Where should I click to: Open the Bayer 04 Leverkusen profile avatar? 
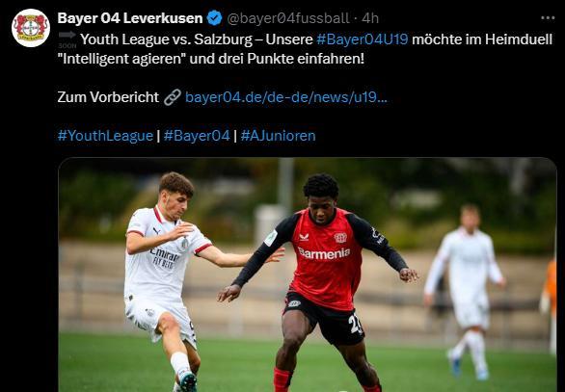point(31,28)
